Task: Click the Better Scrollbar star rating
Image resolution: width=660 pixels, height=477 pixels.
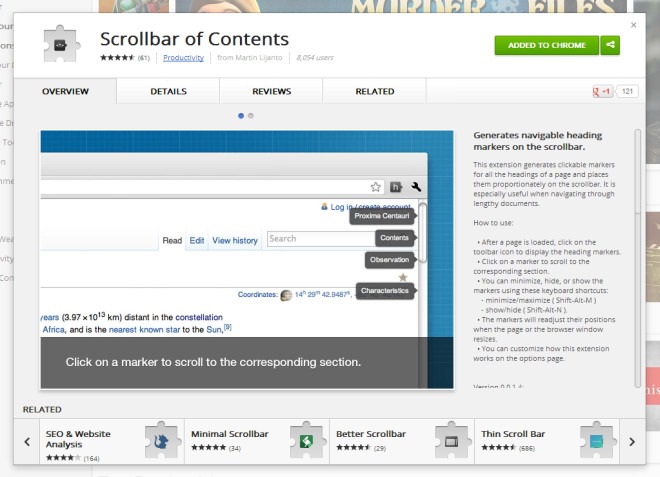Action: 353,448
